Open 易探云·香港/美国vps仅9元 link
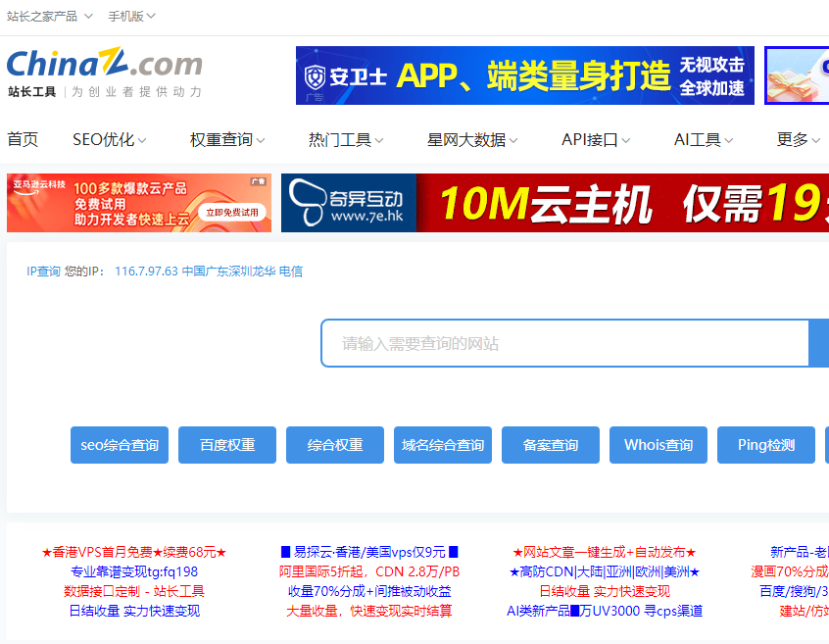Image resolution: width=829 pixels, height=644 pixels. tap(369, 553)
